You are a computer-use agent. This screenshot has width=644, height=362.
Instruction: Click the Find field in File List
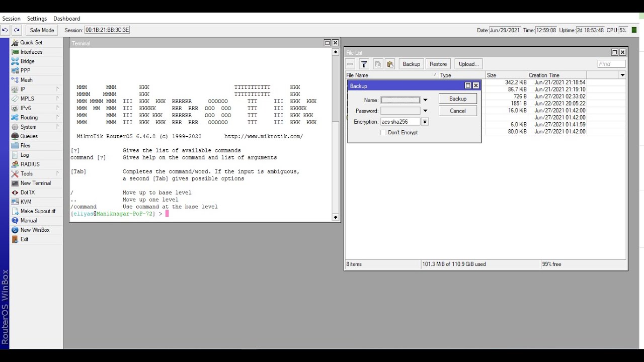pos(611,64)
